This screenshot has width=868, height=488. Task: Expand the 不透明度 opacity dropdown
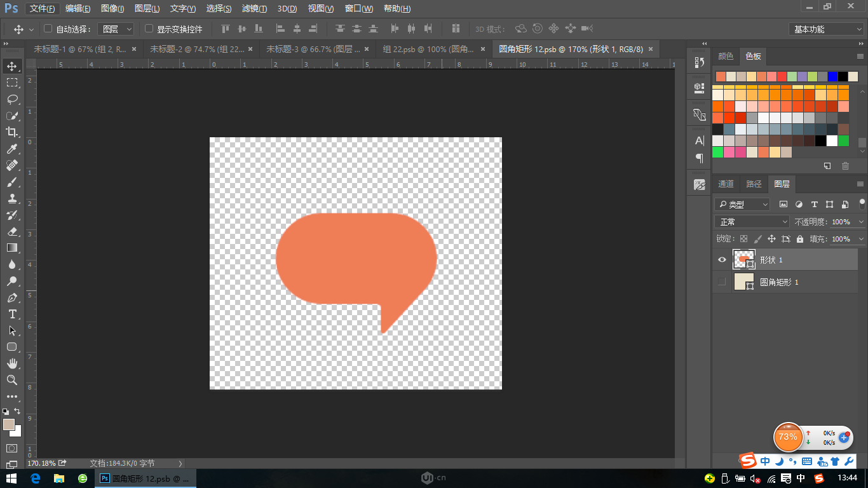click(861, 222)
